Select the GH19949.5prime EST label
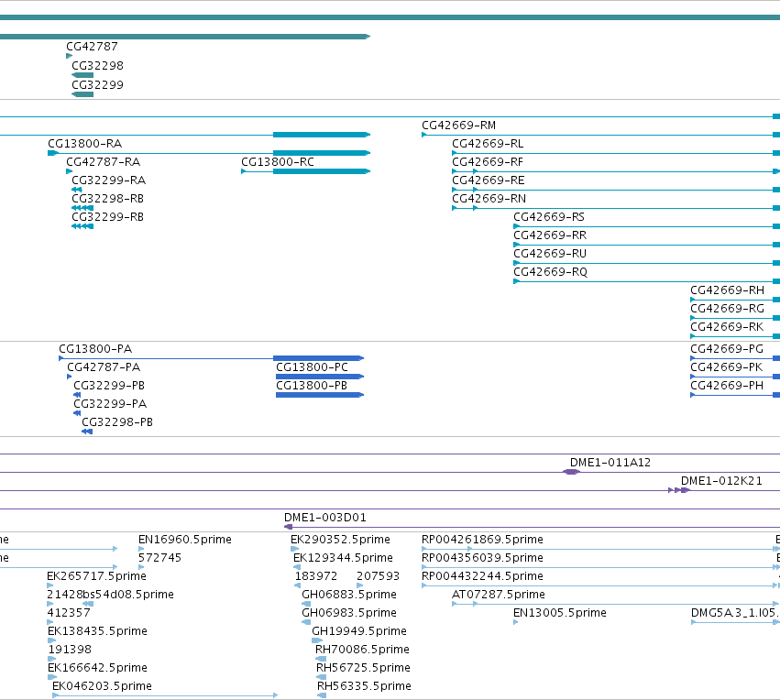 [x=359, y=631]
